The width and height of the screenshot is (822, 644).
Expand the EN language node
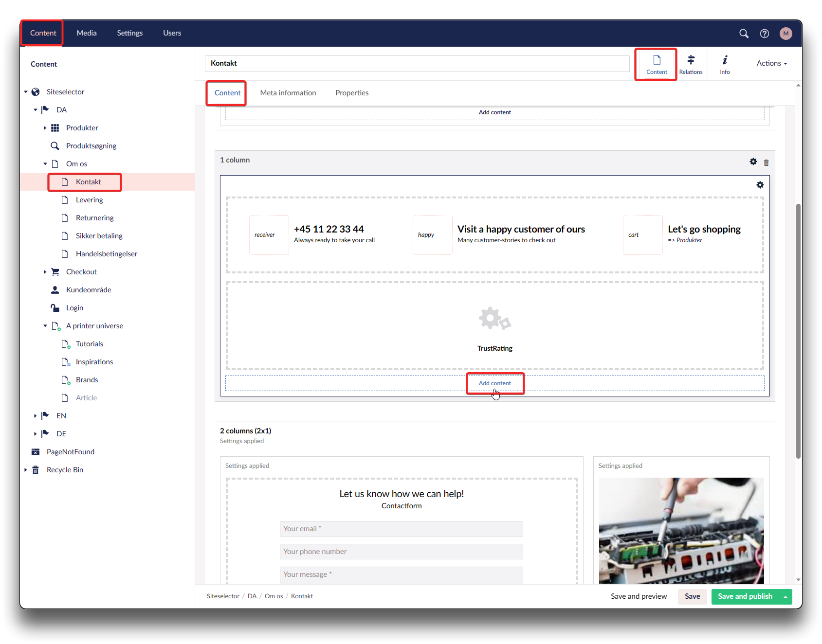coord(35,416)
